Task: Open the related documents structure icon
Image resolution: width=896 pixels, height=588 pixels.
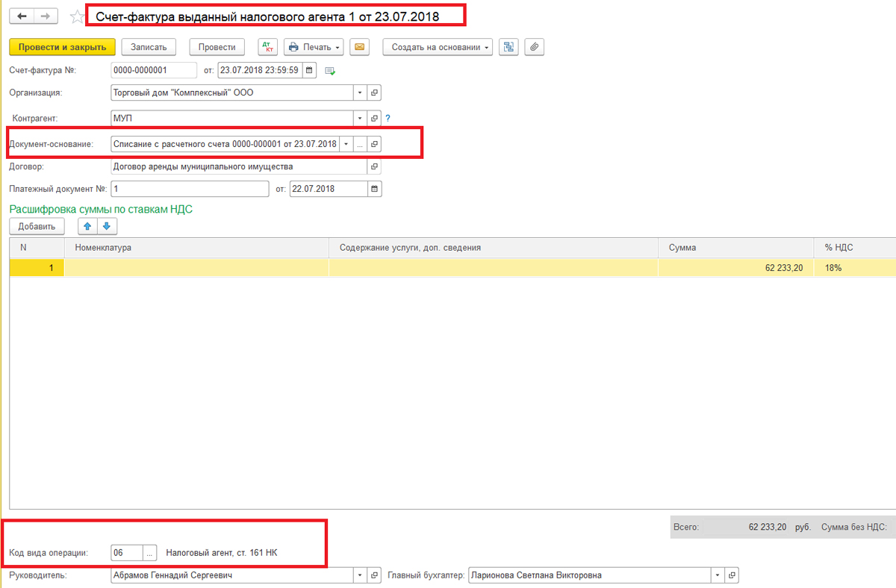Action: pos(509,47)
